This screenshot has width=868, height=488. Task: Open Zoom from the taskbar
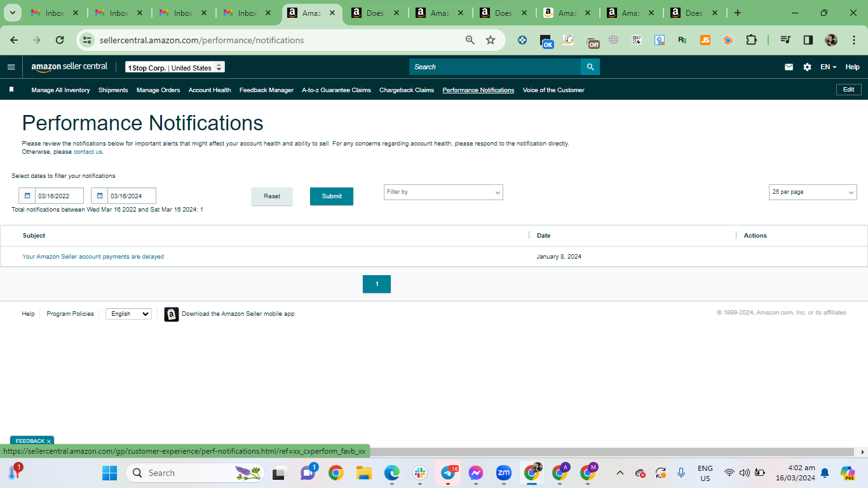[504, 473]
